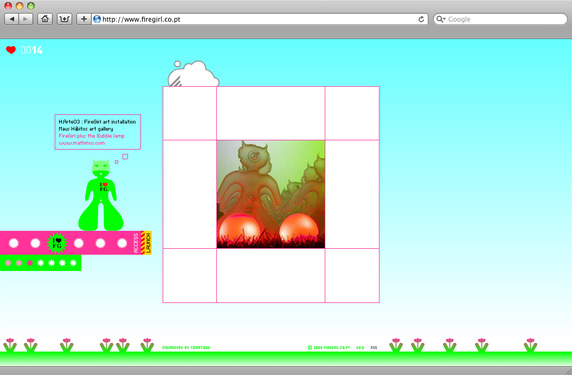
Task: Click the crown-shaped toolbar icon
Action: point(64,19)
